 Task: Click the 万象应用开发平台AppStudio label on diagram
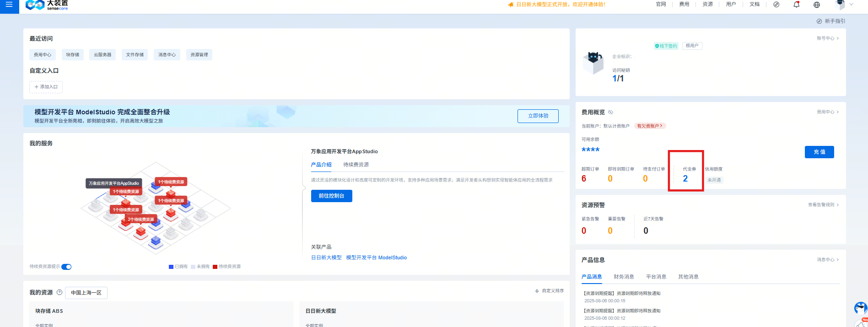pyautogui.click(x=114, y=183)
